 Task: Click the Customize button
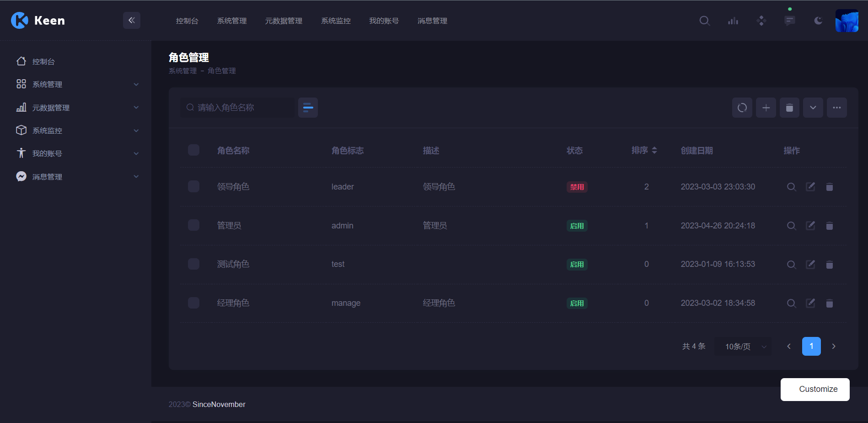[x=814, y=389]
